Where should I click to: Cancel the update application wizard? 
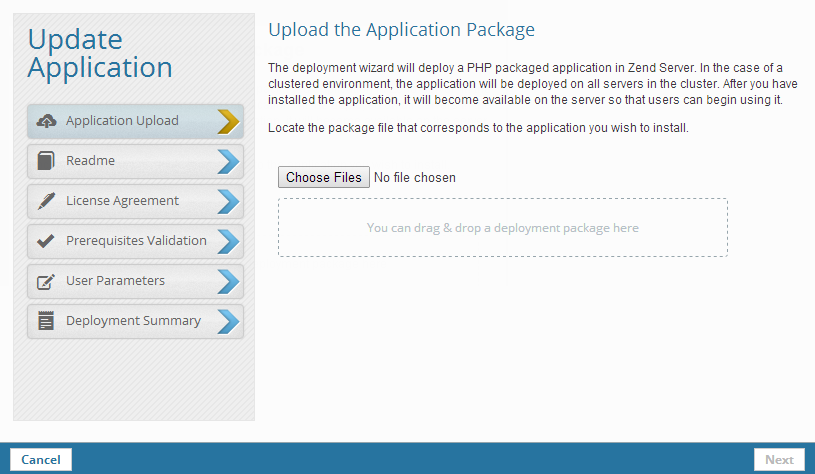point(41,460)
